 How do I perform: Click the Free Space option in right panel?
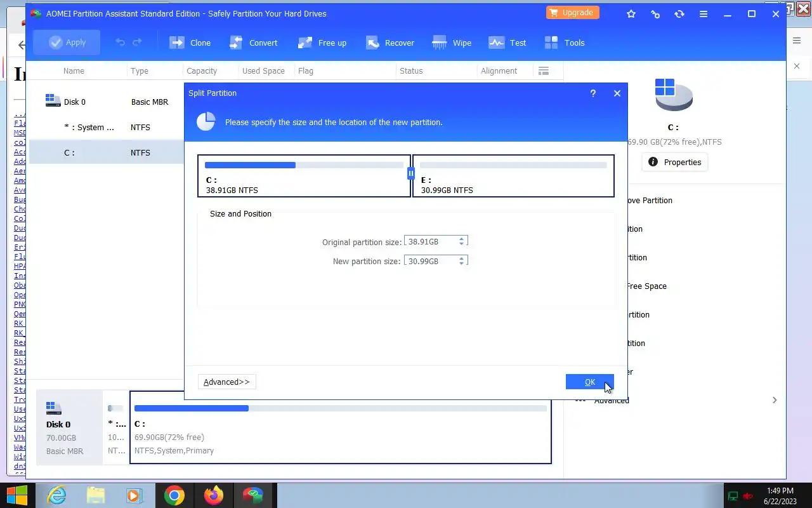646,286
